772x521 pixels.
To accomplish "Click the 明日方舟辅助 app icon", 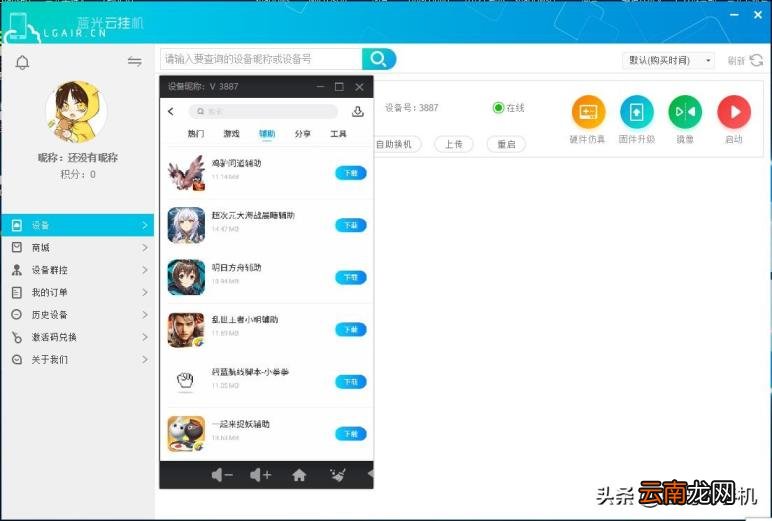I will (186, 277).
